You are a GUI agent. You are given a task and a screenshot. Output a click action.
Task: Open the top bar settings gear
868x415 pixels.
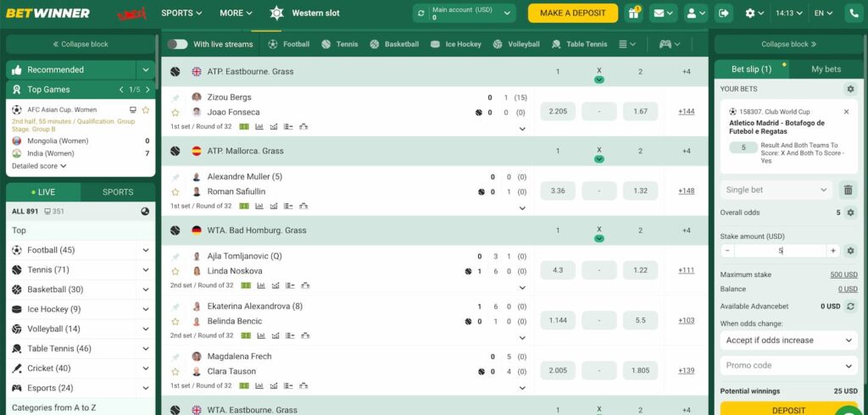pos(754,14)
